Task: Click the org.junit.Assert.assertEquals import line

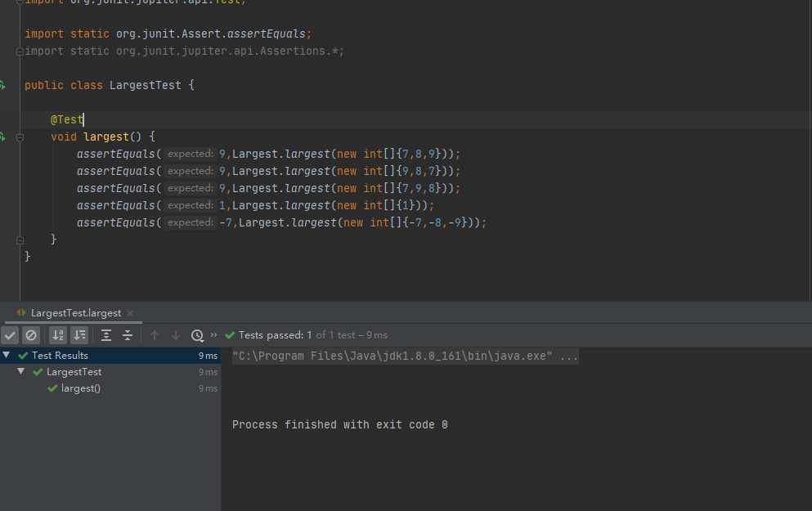Action: 168,34
